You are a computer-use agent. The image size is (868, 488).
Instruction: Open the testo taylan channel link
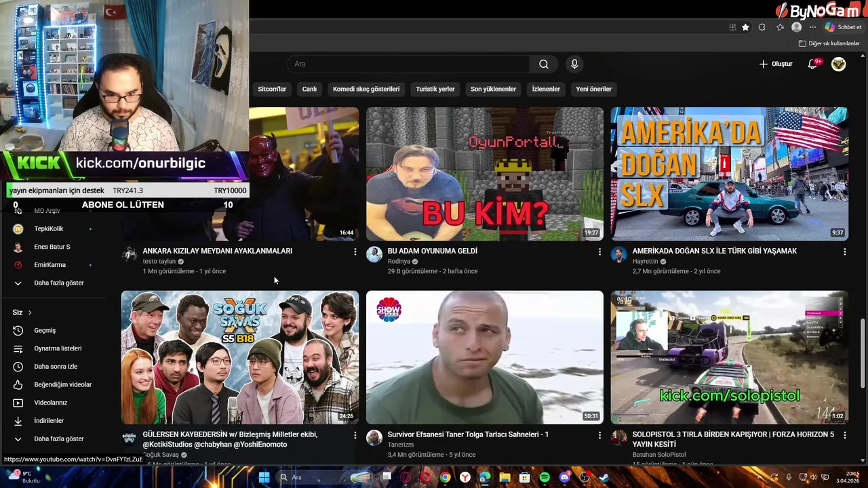pyautogui.click(x=159, y=261)
